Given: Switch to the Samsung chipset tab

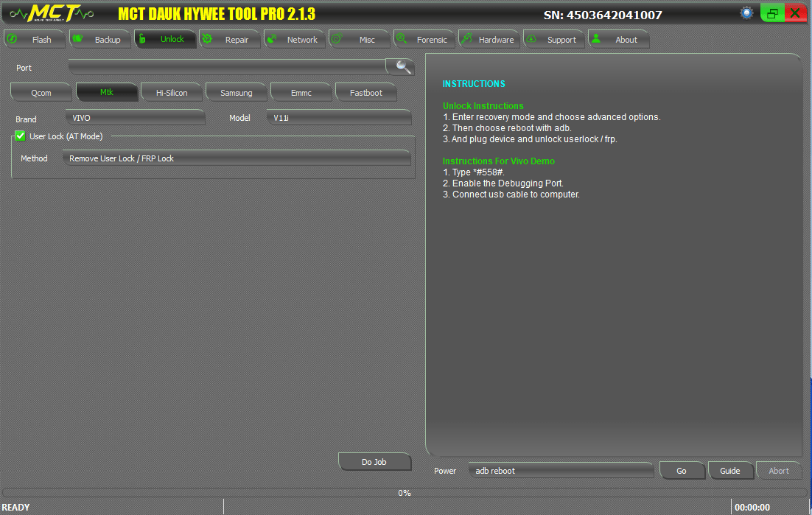Looking at the screenshot, I should 236,92.
